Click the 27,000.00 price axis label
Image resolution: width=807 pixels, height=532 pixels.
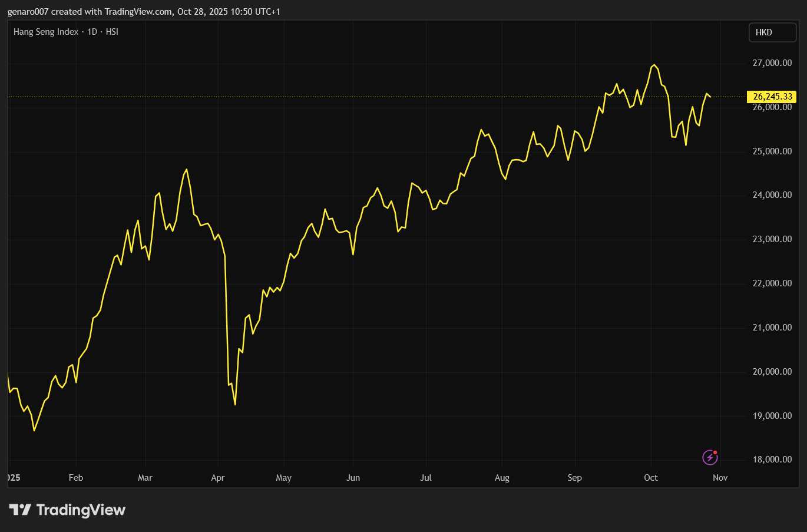(772, 63)
